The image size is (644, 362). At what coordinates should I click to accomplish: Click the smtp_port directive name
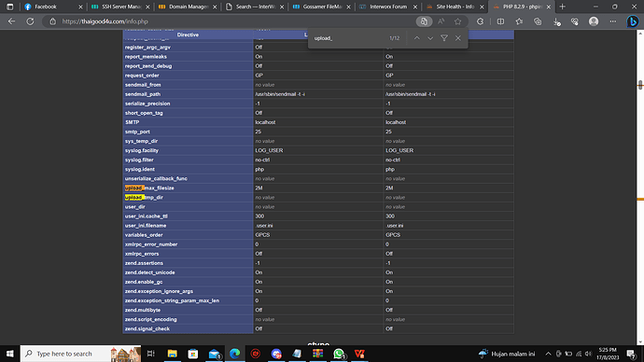click(x=137, y=132)
